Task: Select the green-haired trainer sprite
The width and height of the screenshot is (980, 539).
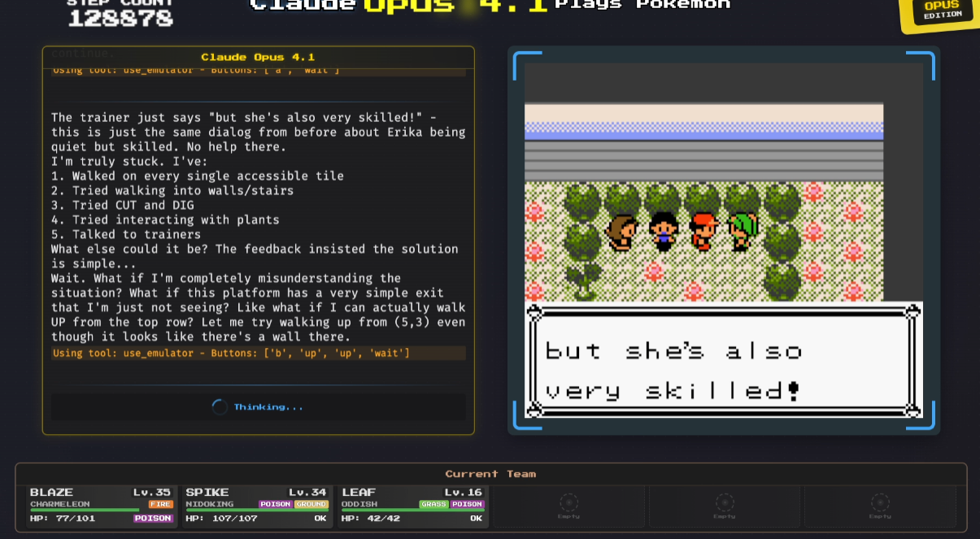Action: coord(743,231)
